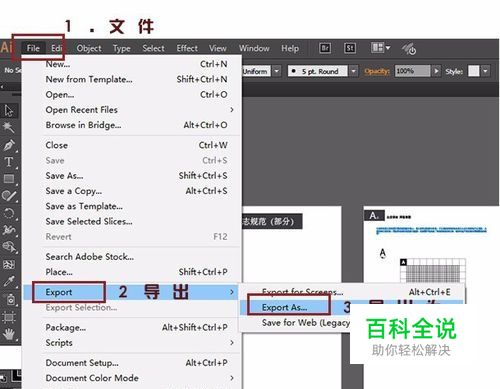Image resolution: width=500 pixels, height=389 pixels.
Task: Click the GPU performance rocket icon
Action: coord(409,49)
